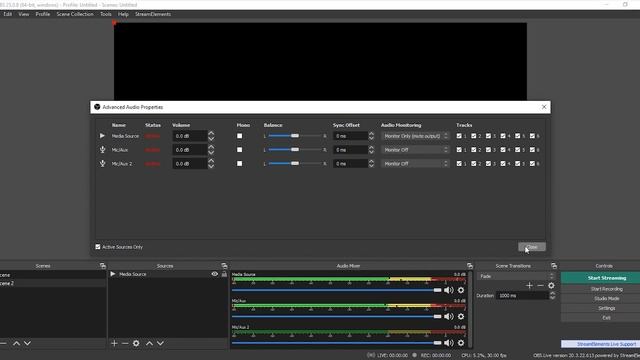Click Mic/Aux sync offset input field
The width and height of the screenshot is (640, 360).
(350, 150)
